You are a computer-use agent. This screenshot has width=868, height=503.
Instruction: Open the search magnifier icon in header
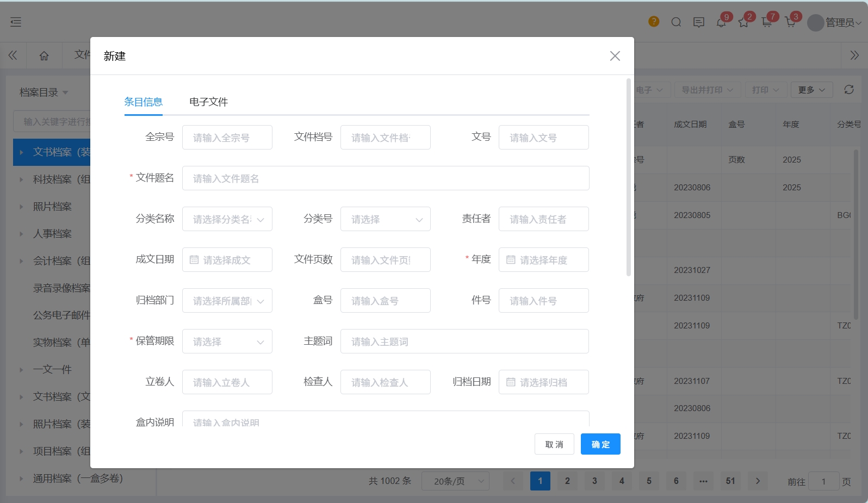coord(676,22)
